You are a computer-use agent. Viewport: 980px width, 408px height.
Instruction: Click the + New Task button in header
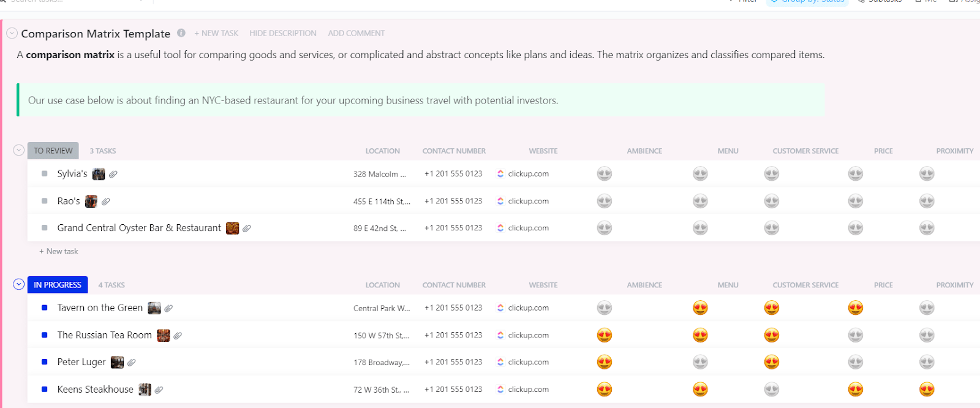click(216, 33)
